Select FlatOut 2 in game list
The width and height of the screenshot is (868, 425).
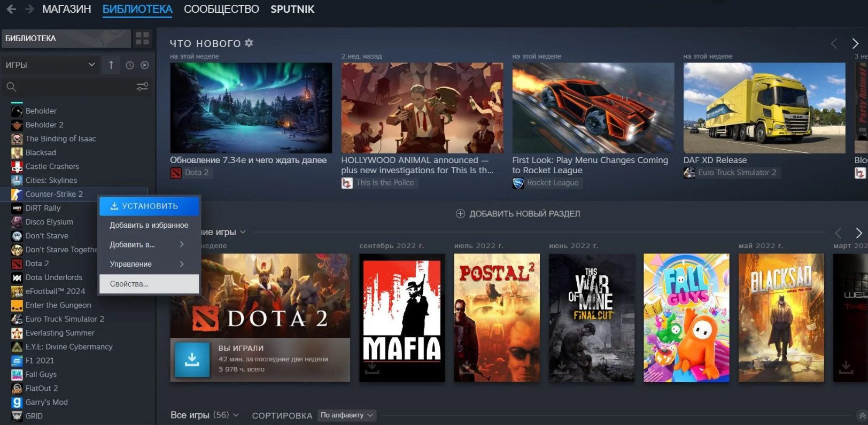[42, 389]
